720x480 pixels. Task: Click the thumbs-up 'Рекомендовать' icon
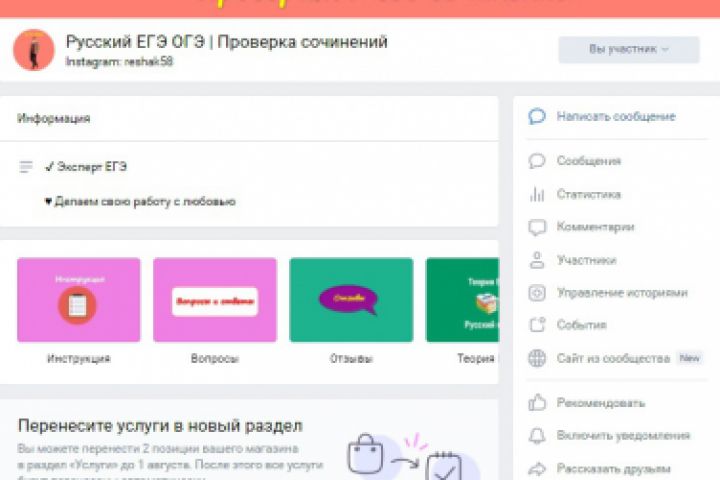[x=537, y=402]
